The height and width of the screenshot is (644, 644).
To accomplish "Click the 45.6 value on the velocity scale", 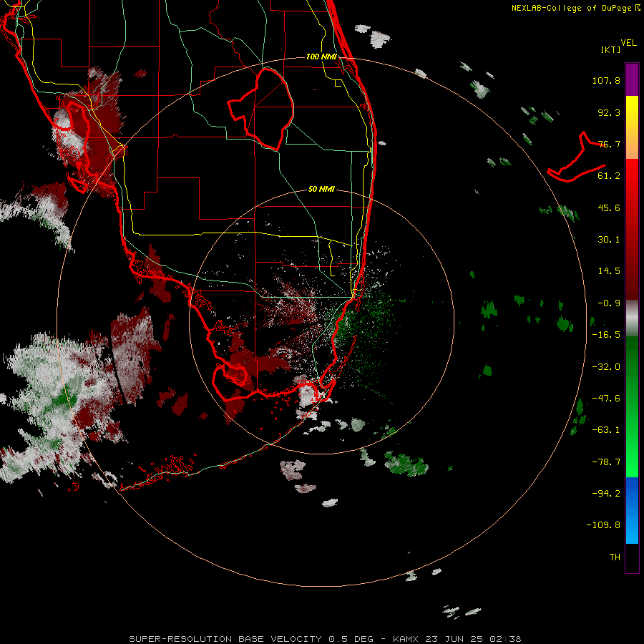I will click(609, 208).
